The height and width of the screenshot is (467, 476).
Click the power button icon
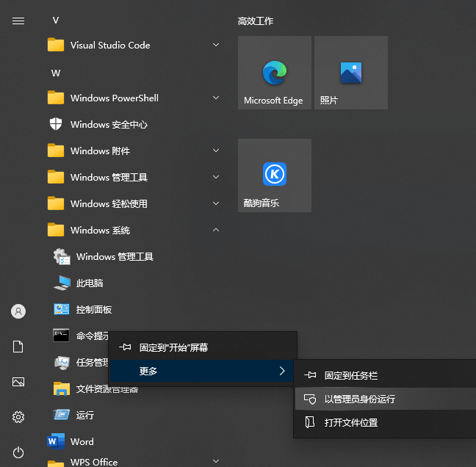(x=18, y=452)
